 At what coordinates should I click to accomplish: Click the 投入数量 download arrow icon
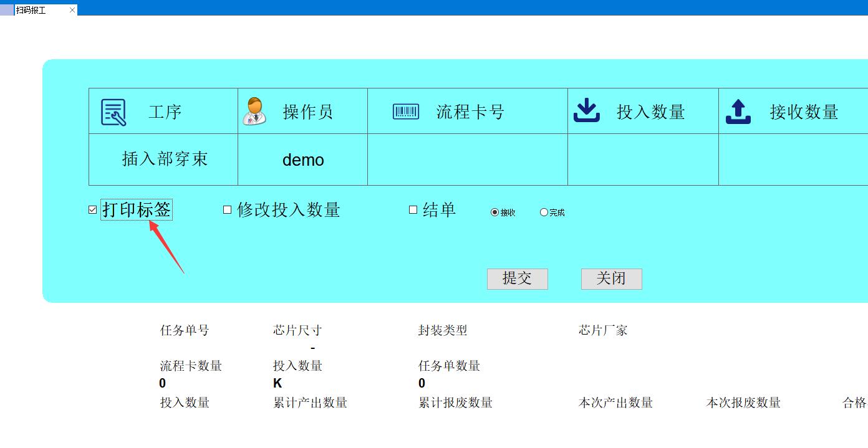pos(586,112)
